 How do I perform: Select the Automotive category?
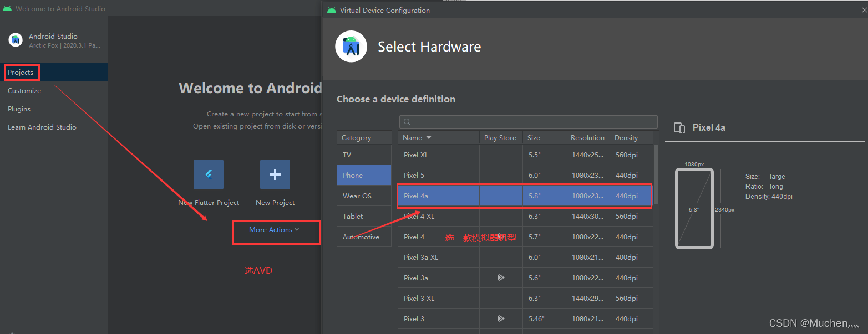tap(364, 237)
